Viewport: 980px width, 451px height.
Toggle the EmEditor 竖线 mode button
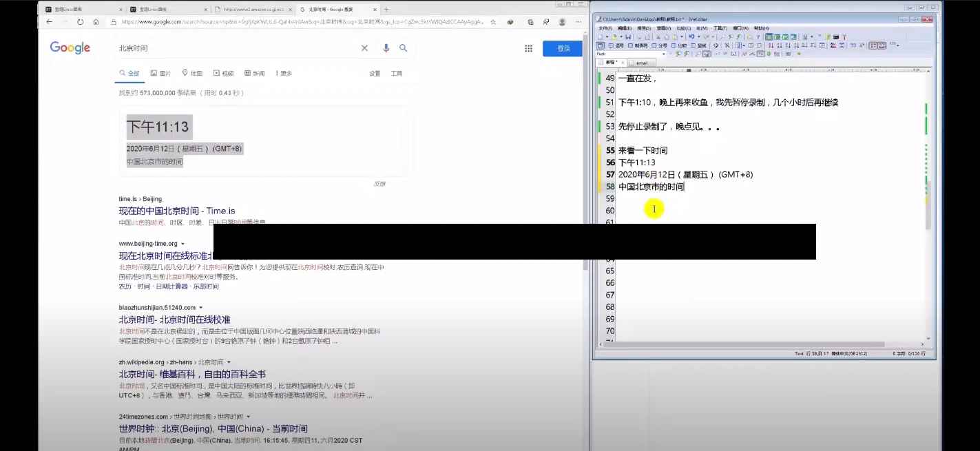(x=698, y=45)
